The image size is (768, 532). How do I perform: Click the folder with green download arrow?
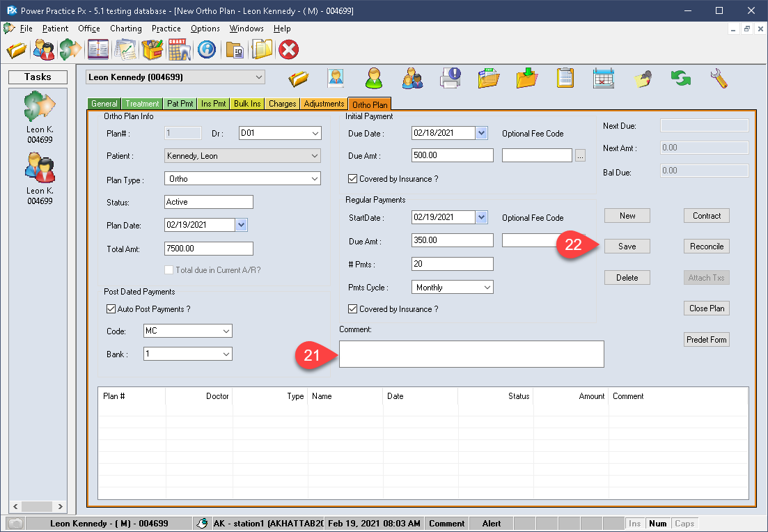click(x=527, y=79)
